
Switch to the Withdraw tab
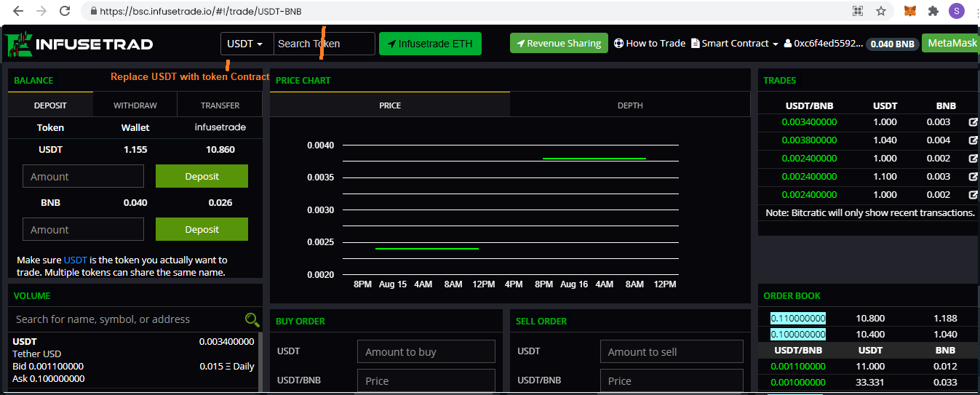click(x=135, y=105)
